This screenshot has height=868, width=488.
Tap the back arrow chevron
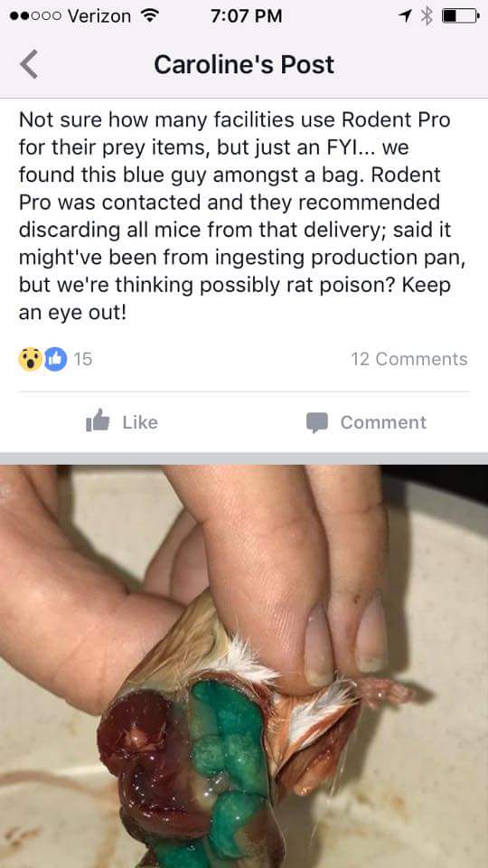(x=29, y=64)
